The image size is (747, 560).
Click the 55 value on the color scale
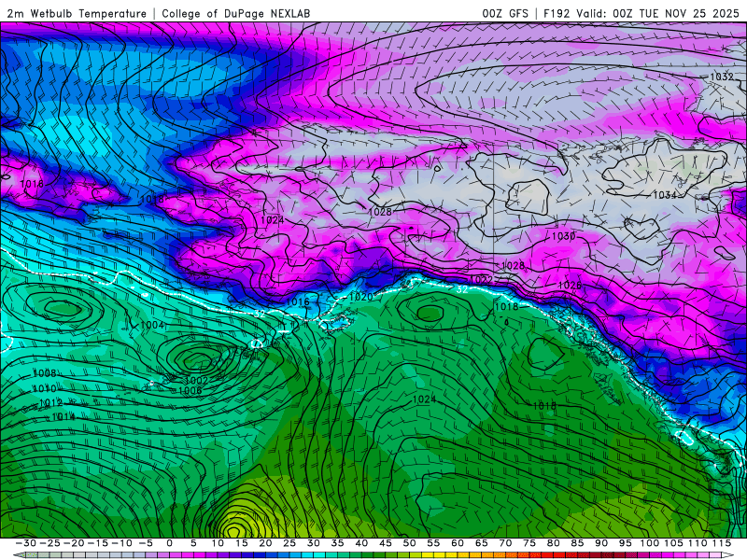point(433,543)
